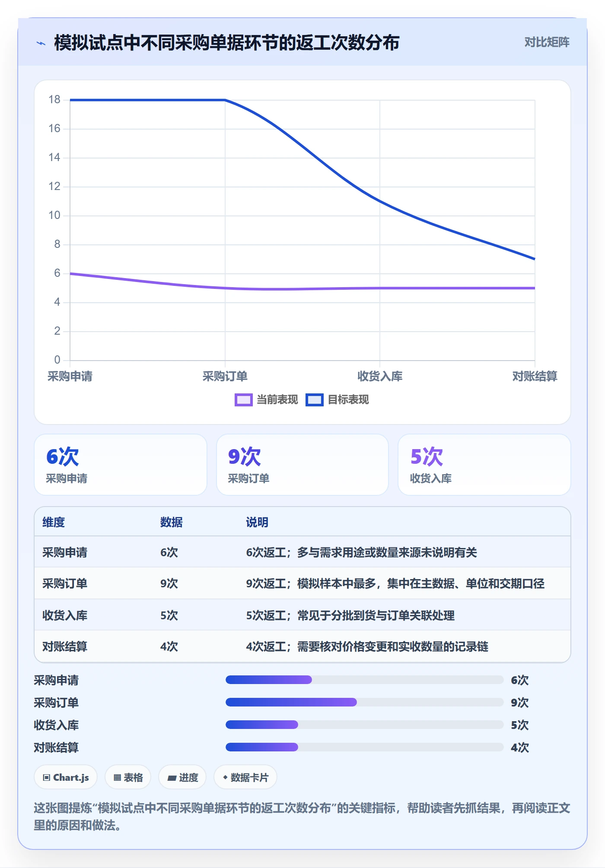Click the 18 y-axis tick label
The height and width of the screenshot is (868, 605).
[54, 100]
